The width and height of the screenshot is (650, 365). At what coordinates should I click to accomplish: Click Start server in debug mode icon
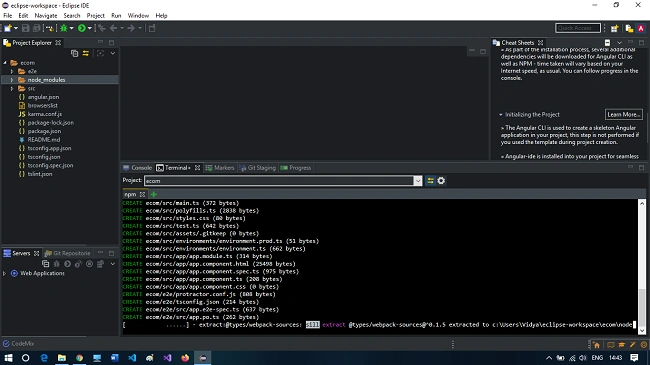(x=57, y=264)
